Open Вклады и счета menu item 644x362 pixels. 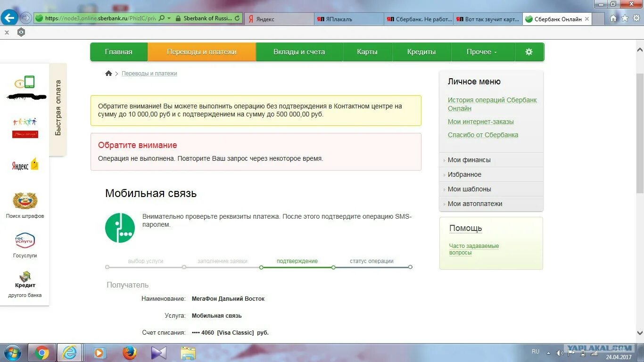coord(299,52)
